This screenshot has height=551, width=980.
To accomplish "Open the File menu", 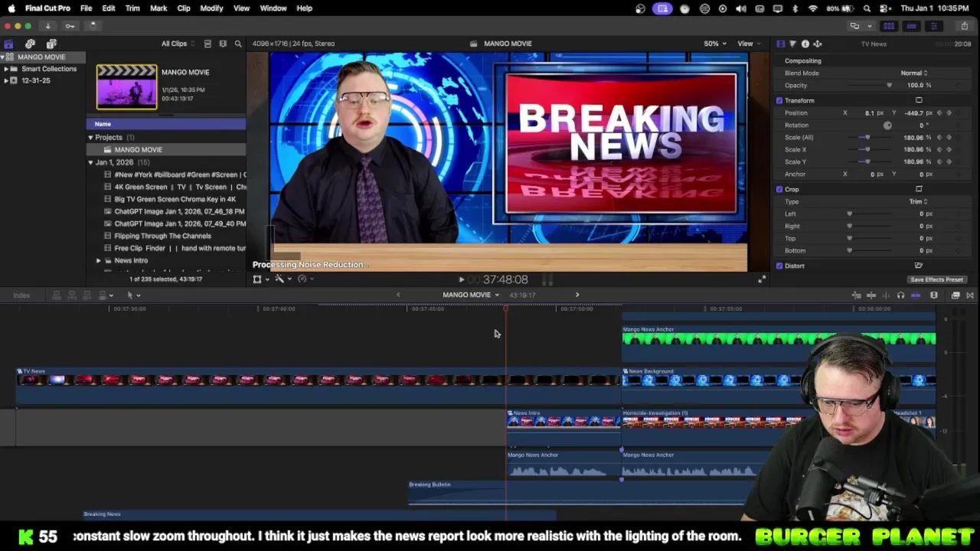I will tap(86, 8).
